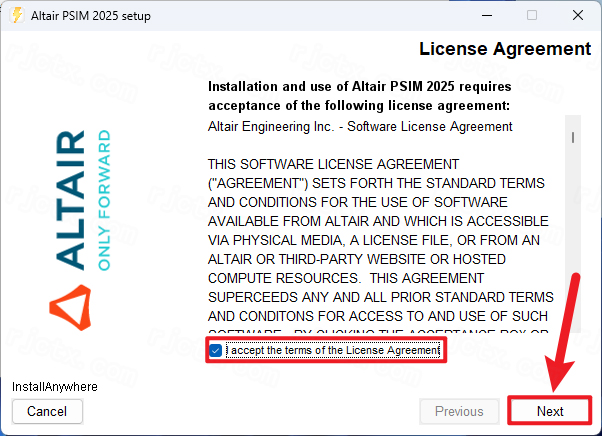Click the 'I accept the terms' label text
This screenshot has height=436, width=602.
(x=332, y=350)
